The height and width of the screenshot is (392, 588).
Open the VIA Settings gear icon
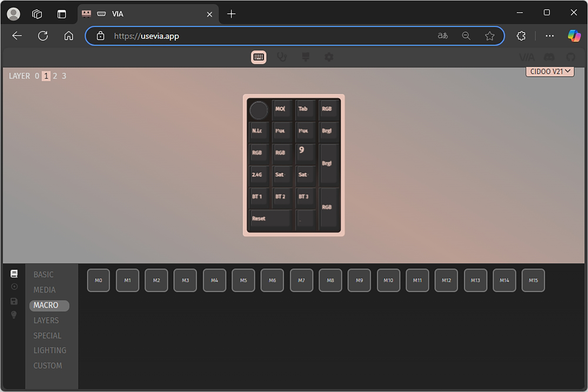[x=329, y=57]
